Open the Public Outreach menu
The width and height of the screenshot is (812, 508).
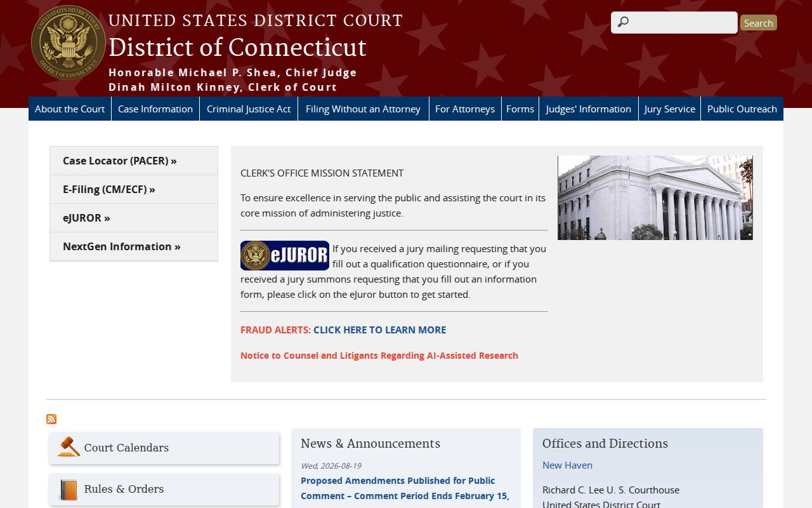tap(742, 109)
